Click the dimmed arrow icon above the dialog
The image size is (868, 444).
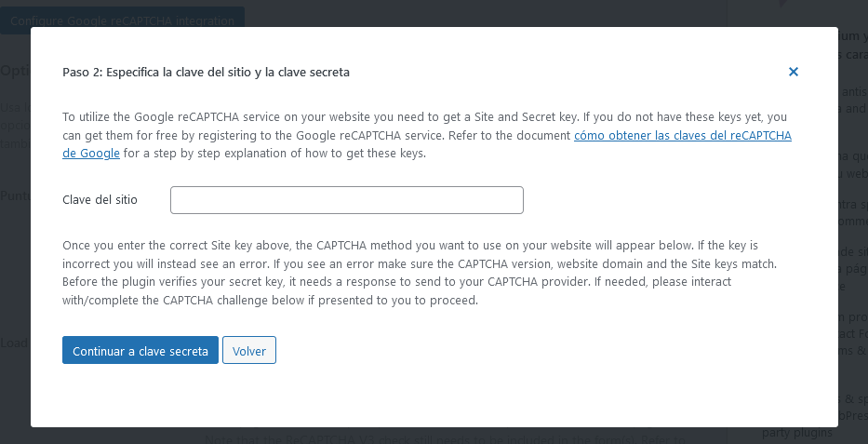[x=783, y=5]
